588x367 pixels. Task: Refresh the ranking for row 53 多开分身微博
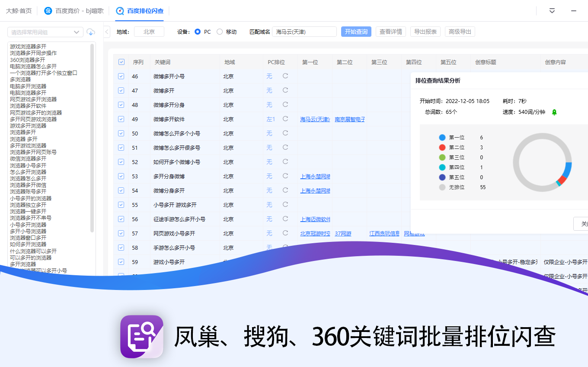pos(285,176)
